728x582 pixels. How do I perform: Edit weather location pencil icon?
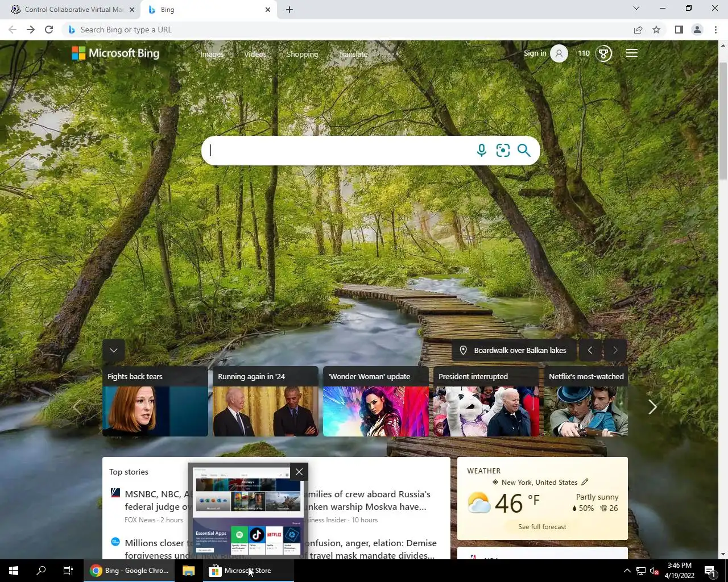pyautogui.click(x=585, y=482)
